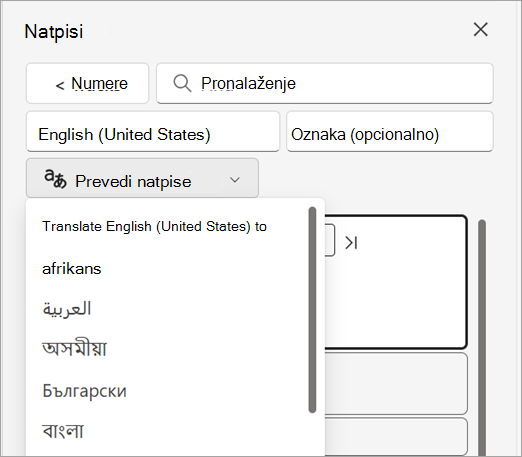The width and height of the screenshot is (522, 457).
Task: Open the English (United States) language box
Action: (x=153, y=132)
